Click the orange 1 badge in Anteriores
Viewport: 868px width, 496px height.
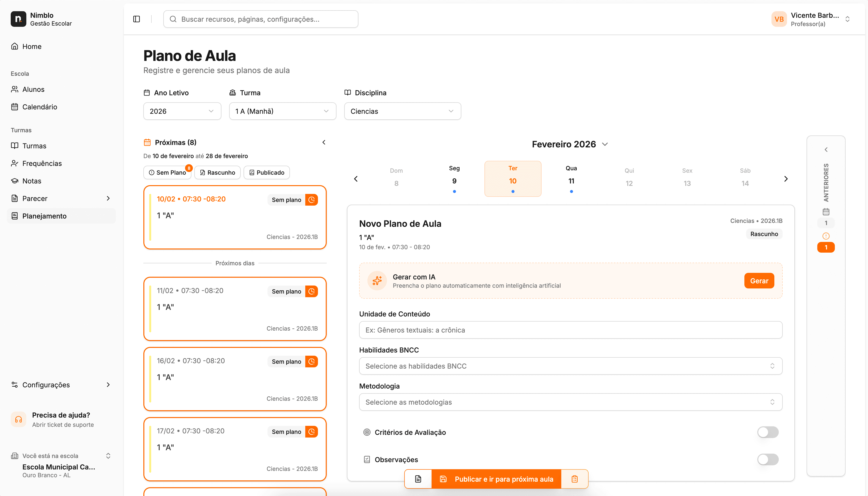tap(826, 247)
